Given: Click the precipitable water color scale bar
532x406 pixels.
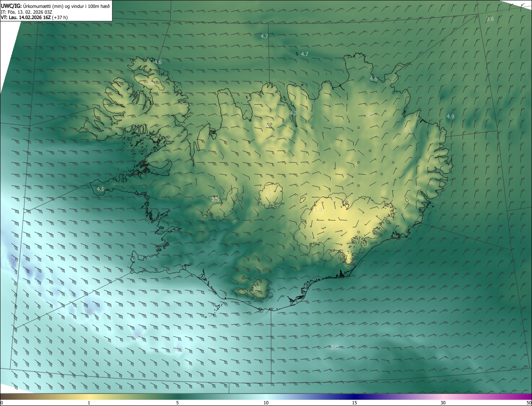Looking at the screenshot, I should coord(266,396).
